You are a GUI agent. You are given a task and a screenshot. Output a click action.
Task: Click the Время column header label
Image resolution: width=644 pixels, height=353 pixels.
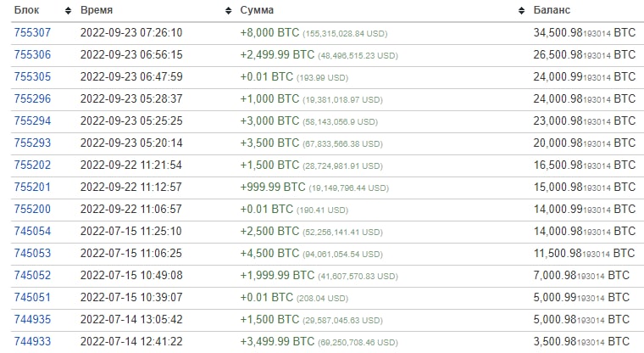coord(97,10)
